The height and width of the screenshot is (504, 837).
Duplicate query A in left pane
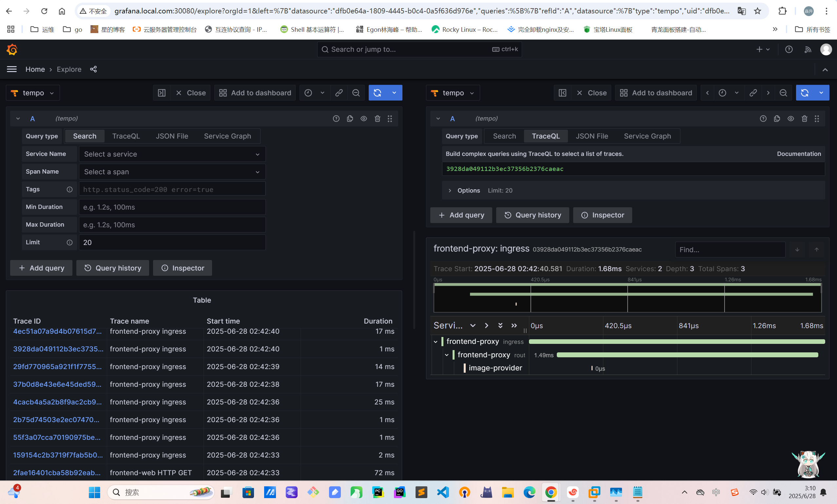coord(350,119)
